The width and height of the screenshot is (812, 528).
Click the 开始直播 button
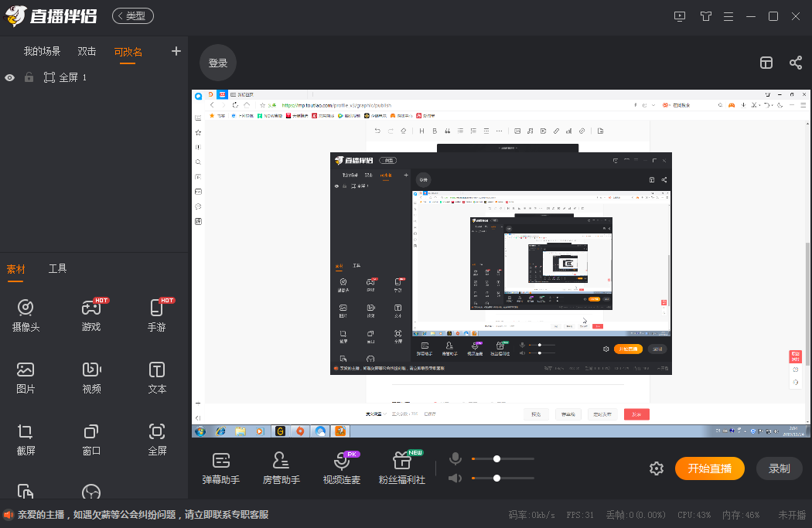tap(709, 468)
